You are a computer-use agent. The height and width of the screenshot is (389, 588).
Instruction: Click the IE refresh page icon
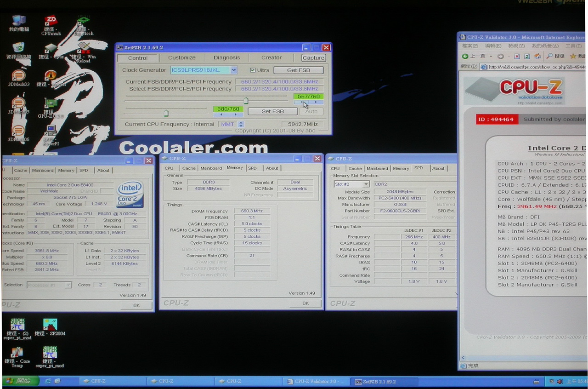(x=527, y=56)
